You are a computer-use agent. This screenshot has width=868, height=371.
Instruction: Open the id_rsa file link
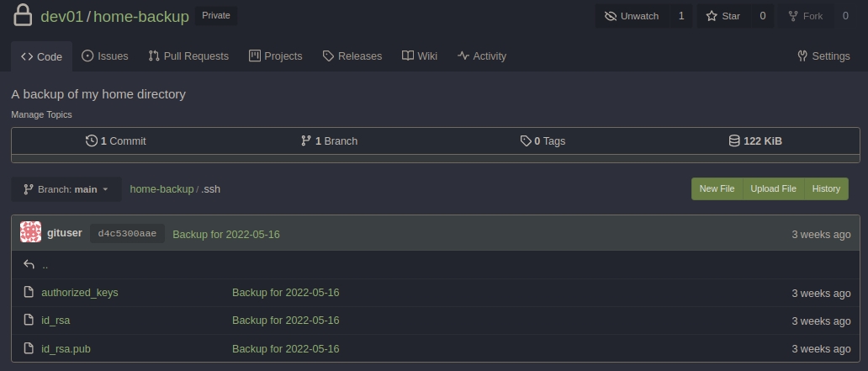pos(56,321)
